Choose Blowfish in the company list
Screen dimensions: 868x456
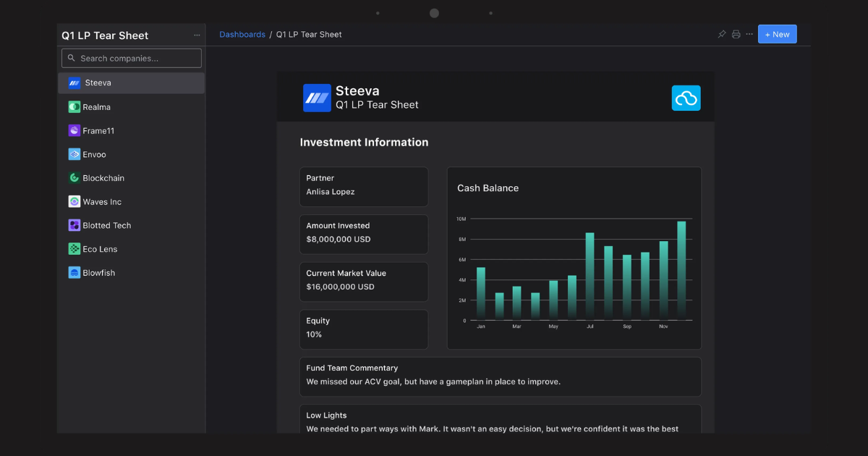click(x=132, y=273)
